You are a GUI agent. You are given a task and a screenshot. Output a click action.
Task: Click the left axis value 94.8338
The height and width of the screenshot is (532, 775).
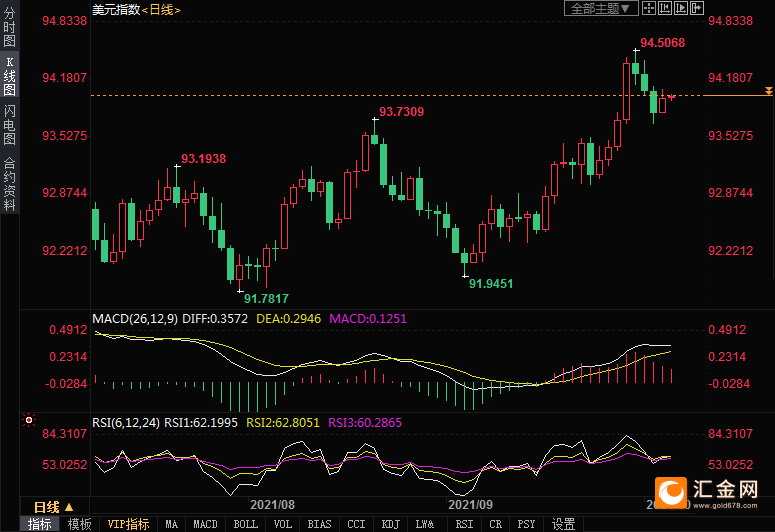coord(64,21)
